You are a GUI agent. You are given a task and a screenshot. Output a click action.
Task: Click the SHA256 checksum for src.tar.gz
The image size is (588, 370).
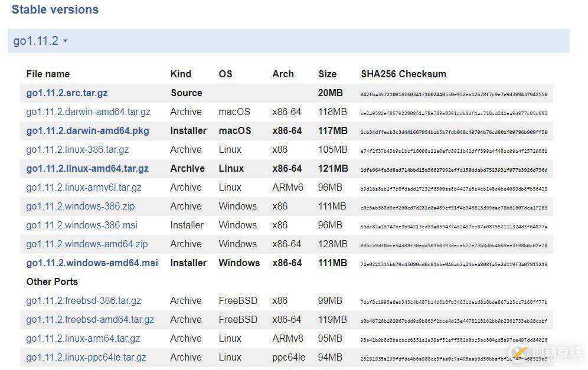tap(453, 94)
